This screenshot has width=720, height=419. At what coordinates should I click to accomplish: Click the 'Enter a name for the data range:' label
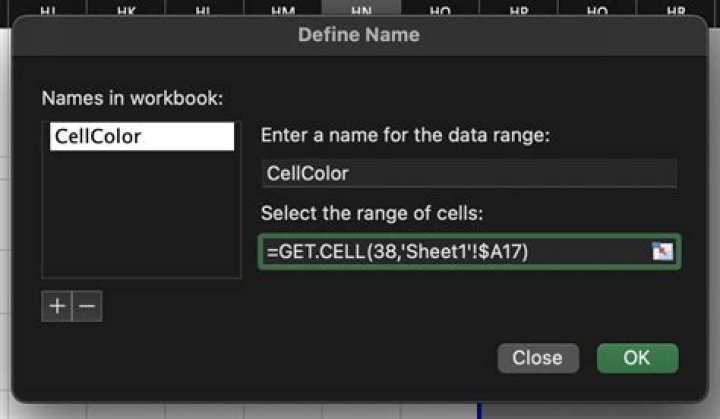pos(405,136)
